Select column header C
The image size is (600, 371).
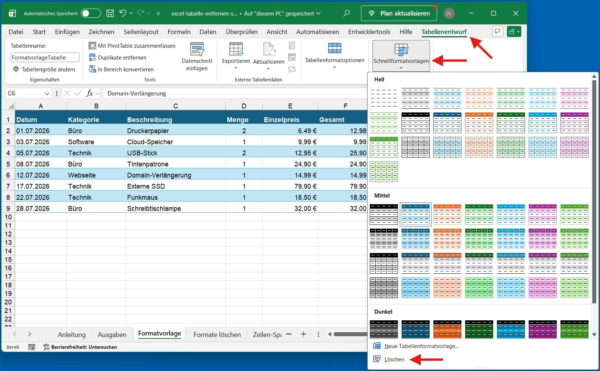pyautogui.click(x=175, y=106)
